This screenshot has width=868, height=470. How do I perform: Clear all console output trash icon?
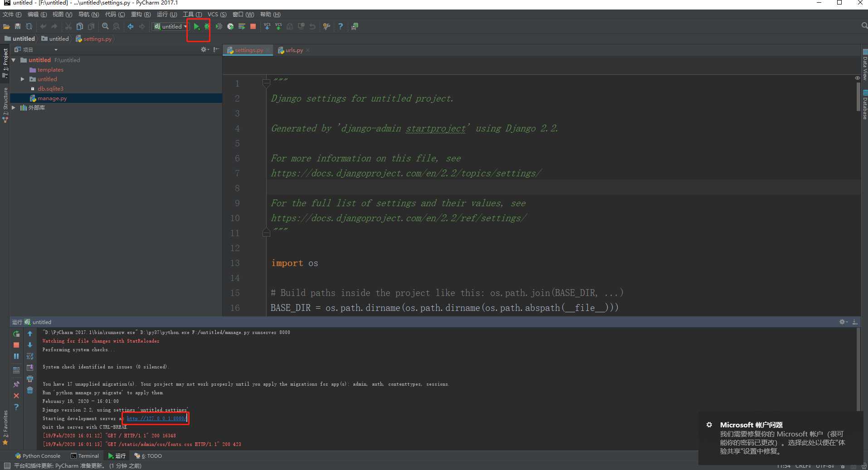[30, 390]
